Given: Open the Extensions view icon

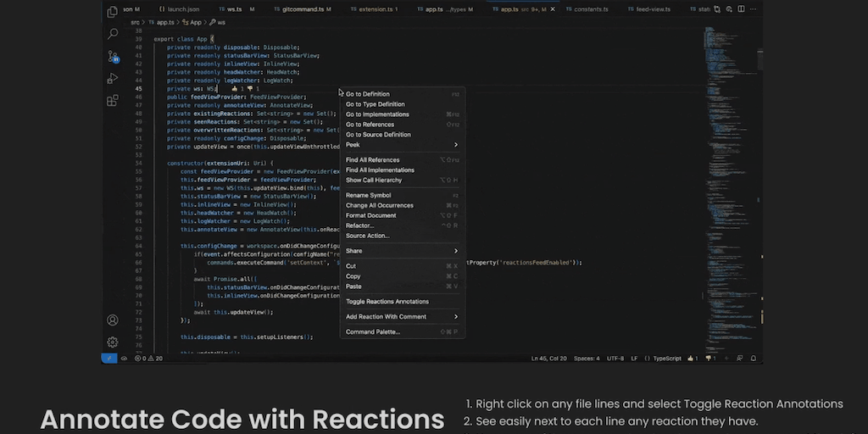Looking at the screenshot, I should (x=113, y=100).
